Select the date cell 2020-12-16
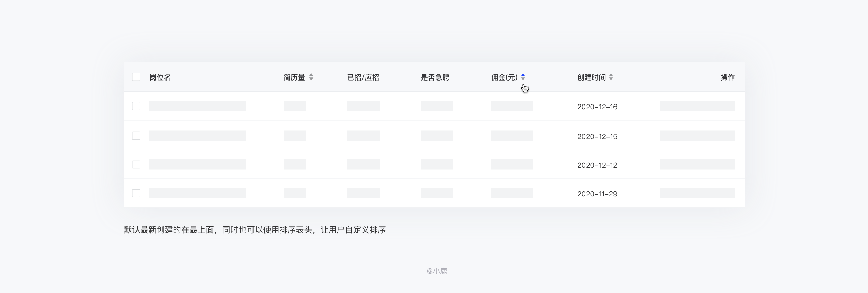868x293 pixels. tap(597, 107)
